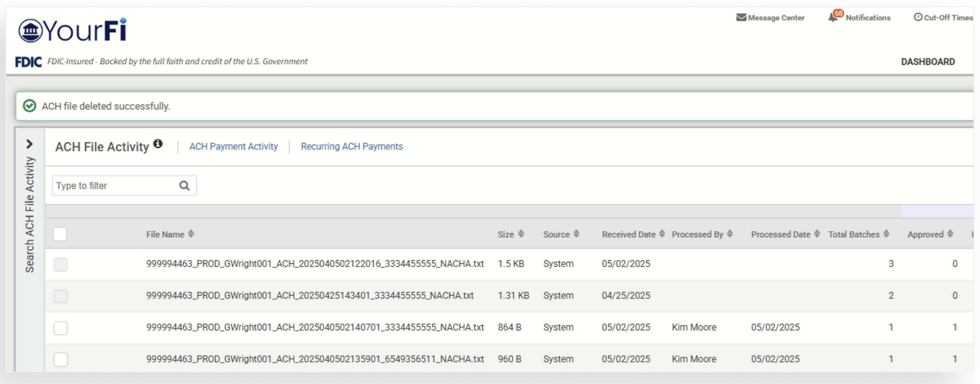
Task: Toggle the select-all header checkbox
Action: pos(60,234)
